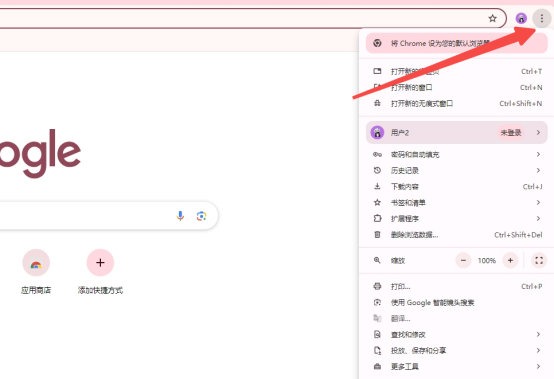Choose 删除浏览数据 menu entry

[x=456, y=235]
